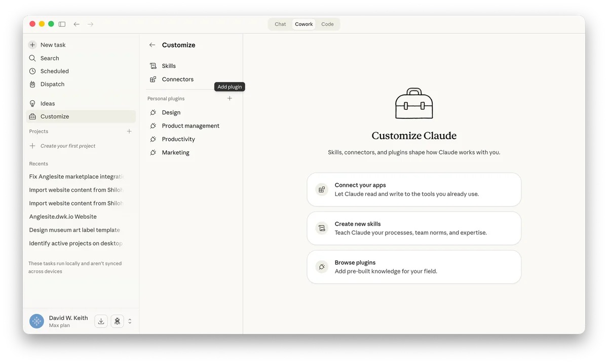Open Connectors via its grid icon
Screen dimensions: 608x364
click(153, 79)
